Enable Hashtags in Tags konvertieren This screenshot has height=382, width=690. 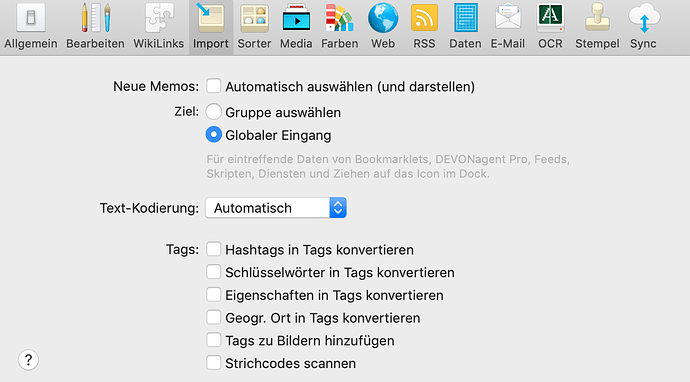tap(213, 249)
